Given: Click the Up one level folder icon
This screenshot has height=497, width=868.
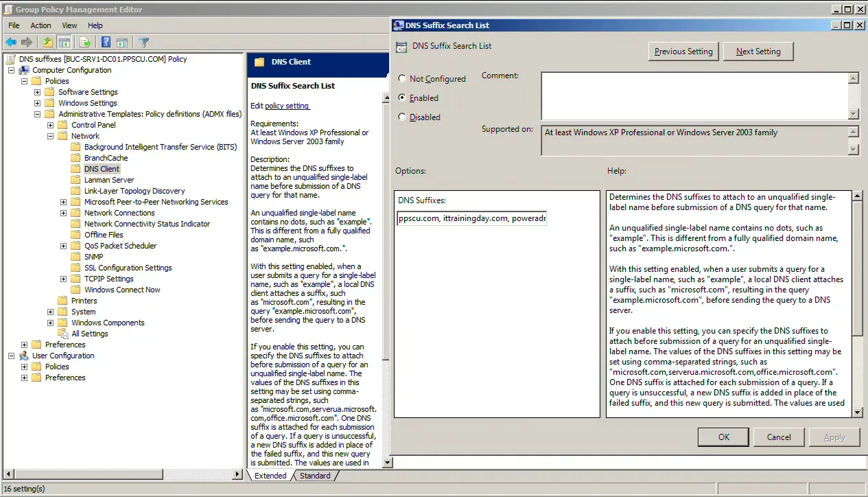Looking at the screenshot, I should 48,42.
